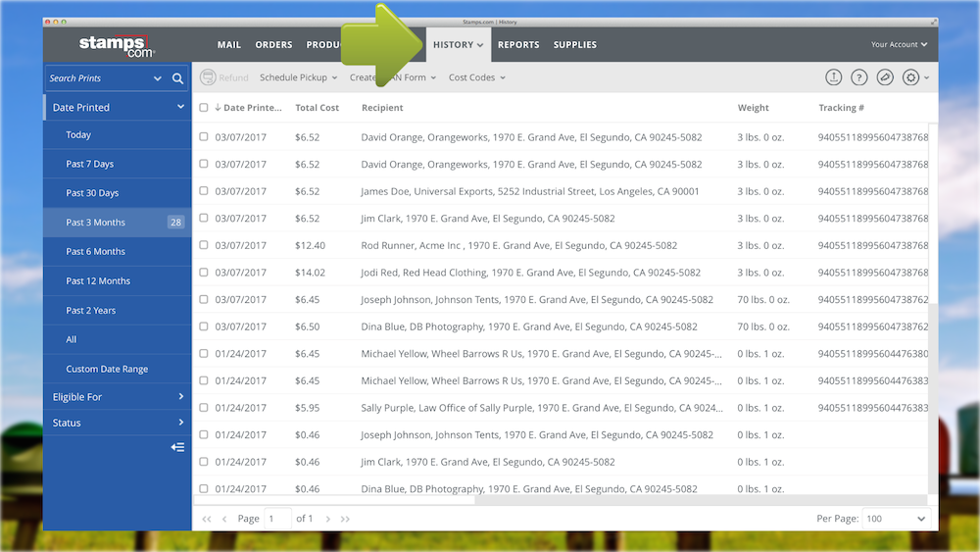
Task: Open the Reports menu
Action: click(x=518, y=45)
